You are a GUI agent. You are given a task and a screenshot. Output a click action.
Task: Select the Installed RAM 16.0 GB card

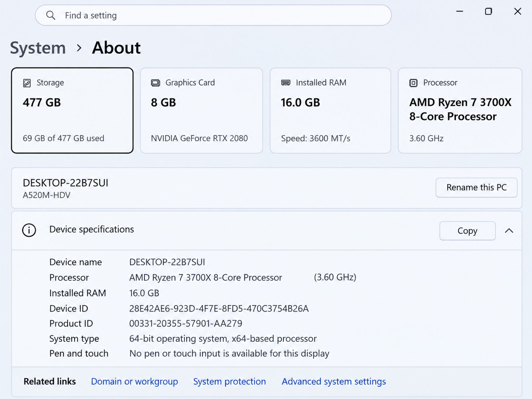point(330,111)
